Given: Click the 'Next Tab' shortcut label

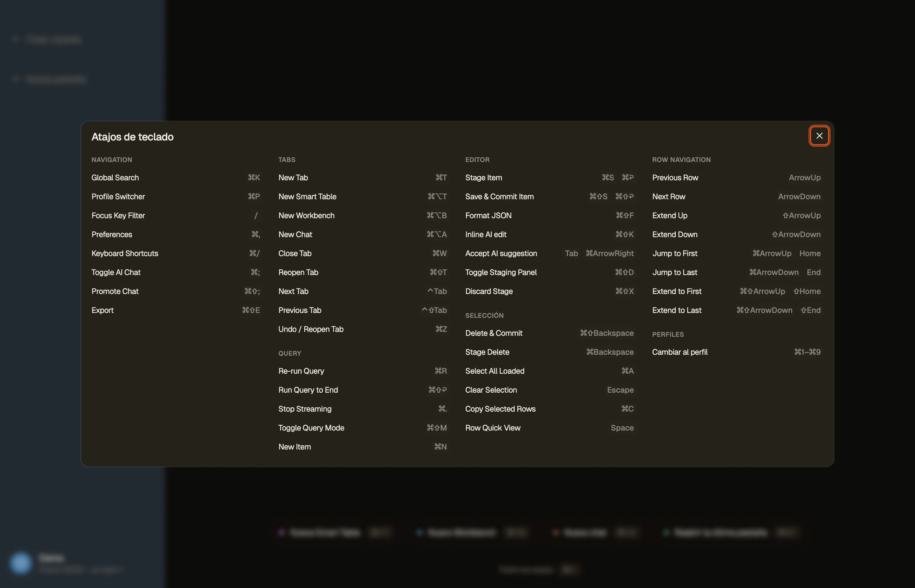Looking at the screenshot, I should (293, 291).
